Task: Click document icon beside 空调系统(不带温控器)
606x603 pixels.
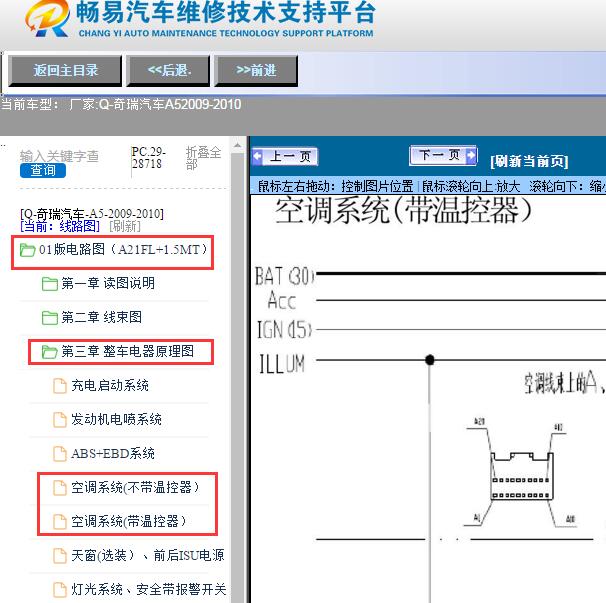Action: [x=60, y=488]
